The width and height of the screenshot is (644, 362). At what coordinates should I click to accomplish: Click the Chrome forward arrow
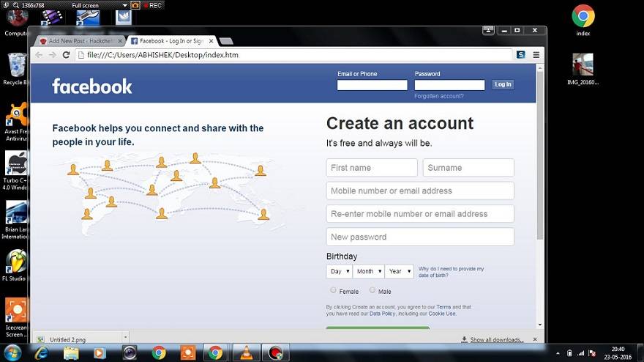point(52,55)
